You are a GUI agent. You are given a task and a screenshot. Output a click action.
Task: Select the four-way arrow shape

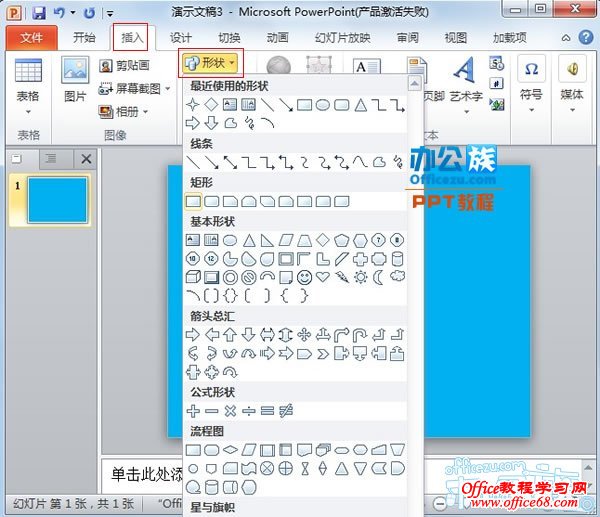(x=304, y=334)
